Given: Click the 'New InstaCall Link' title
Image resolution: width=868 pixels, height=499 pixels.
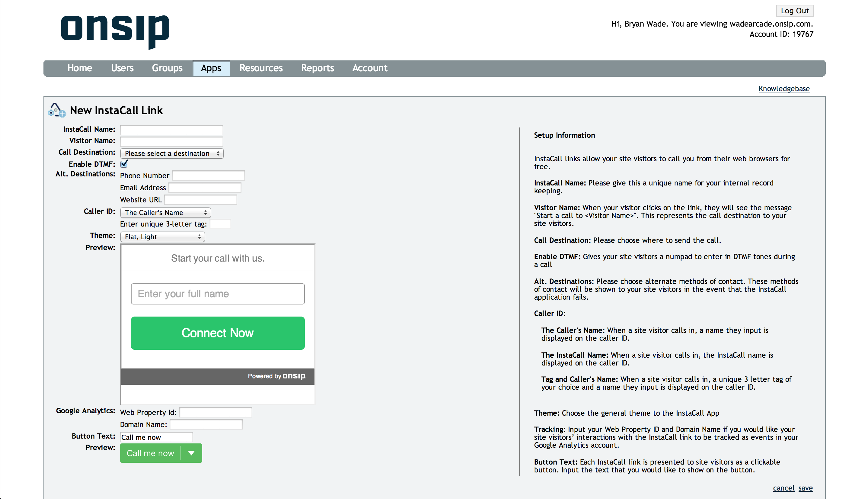Looking at the screenshot, I should pyautogui.click(x=116, y=110).
